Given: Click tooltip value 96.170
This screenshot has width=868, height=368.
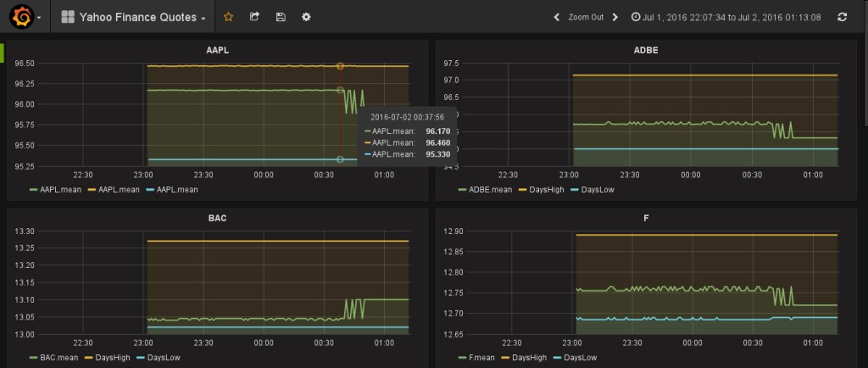Looking at the screenshot, I should coord(438,131).
